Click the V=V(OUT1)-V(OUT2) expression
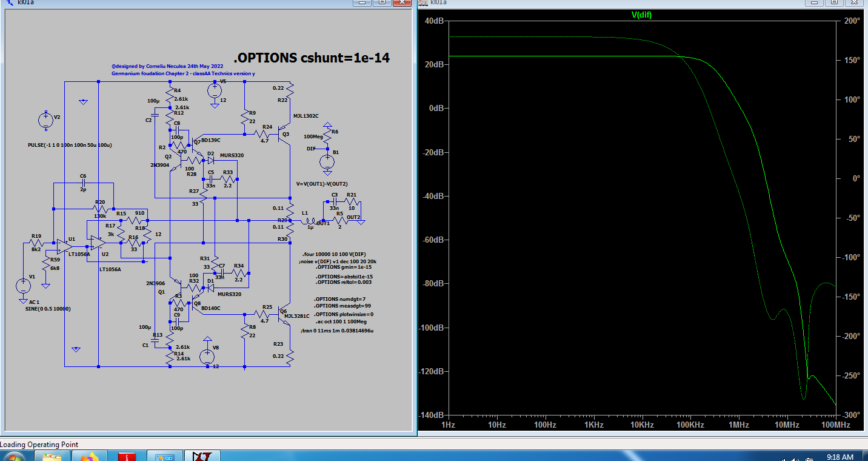 [321, 183]
